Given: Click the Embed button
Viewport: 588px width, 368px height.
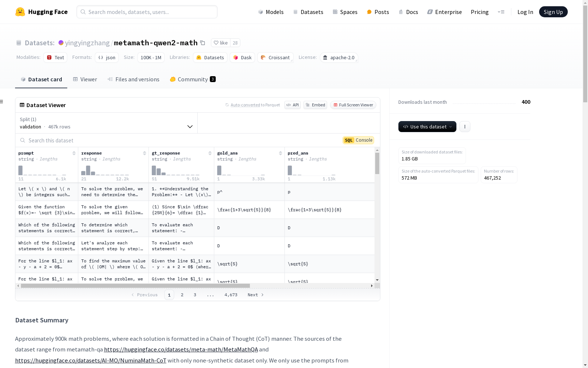Looking at the screenshot, I should (315, 105).
